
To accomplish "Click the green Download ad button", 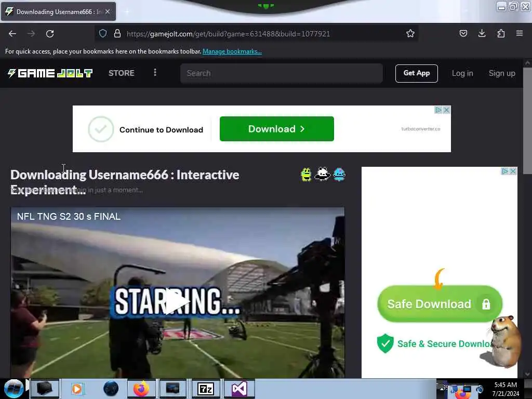I will coord(277,129).
